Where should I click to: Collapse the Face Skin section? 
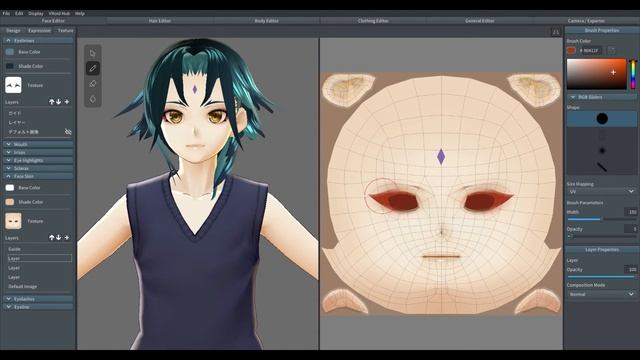coord(38,176)
